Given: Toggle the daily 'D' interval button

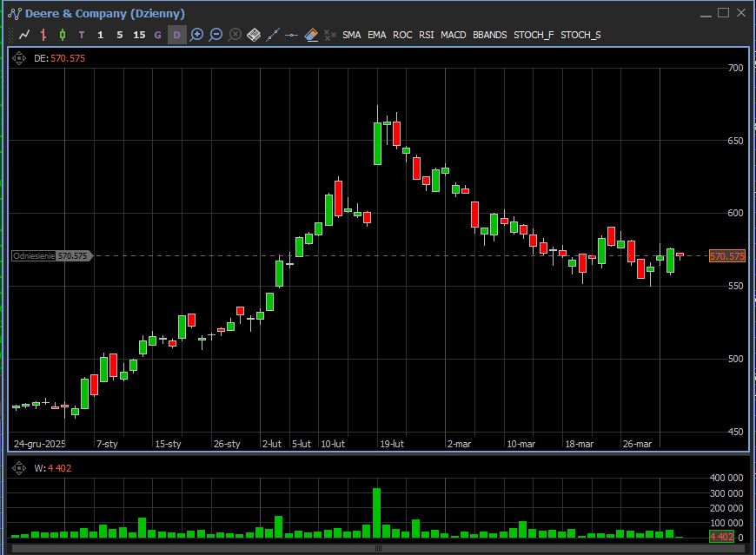Looking at the screenshot, I should 177,35.
